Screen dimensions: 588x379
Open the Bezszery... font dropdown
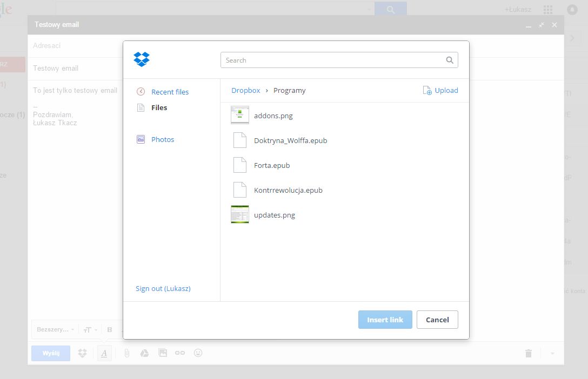pos(55,329)
